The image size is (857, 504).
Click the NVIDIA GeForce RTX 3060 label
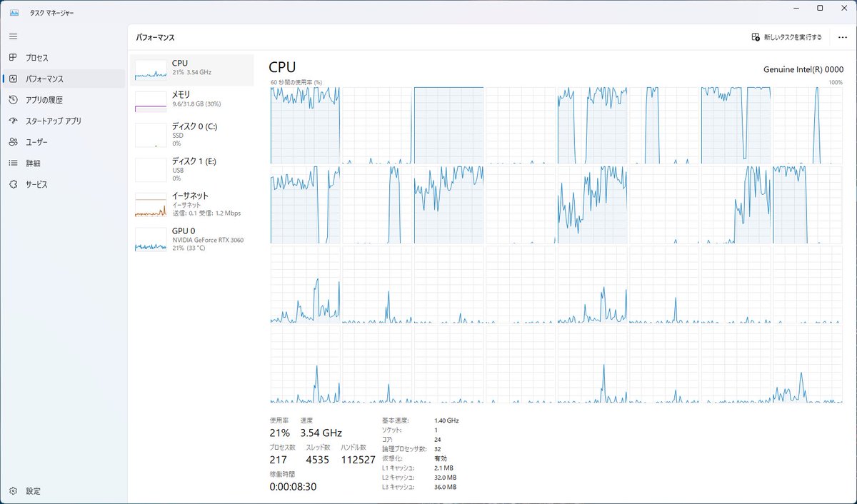(208, 240)
